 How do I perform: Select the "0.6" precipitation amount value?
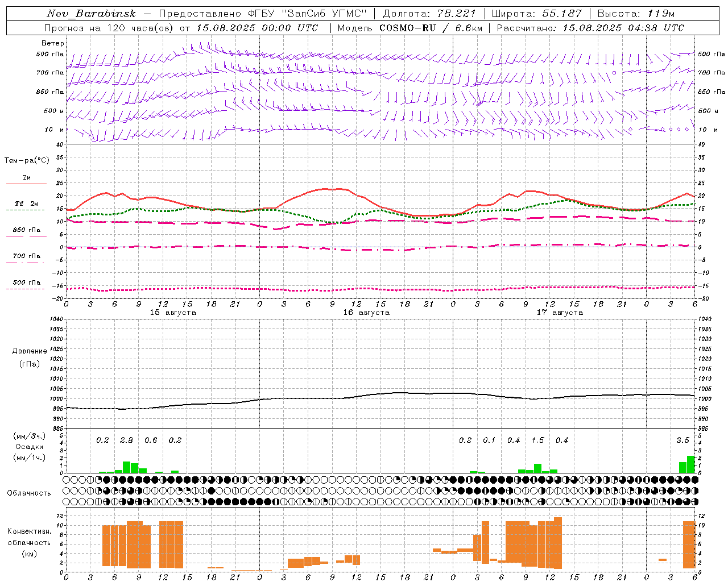(x=151, y=440)
